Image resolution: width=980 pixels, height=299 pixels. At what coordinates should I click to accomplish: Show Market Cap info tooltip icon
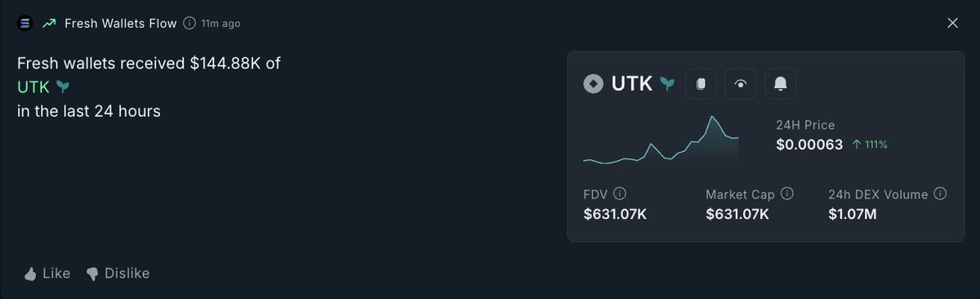787,194
